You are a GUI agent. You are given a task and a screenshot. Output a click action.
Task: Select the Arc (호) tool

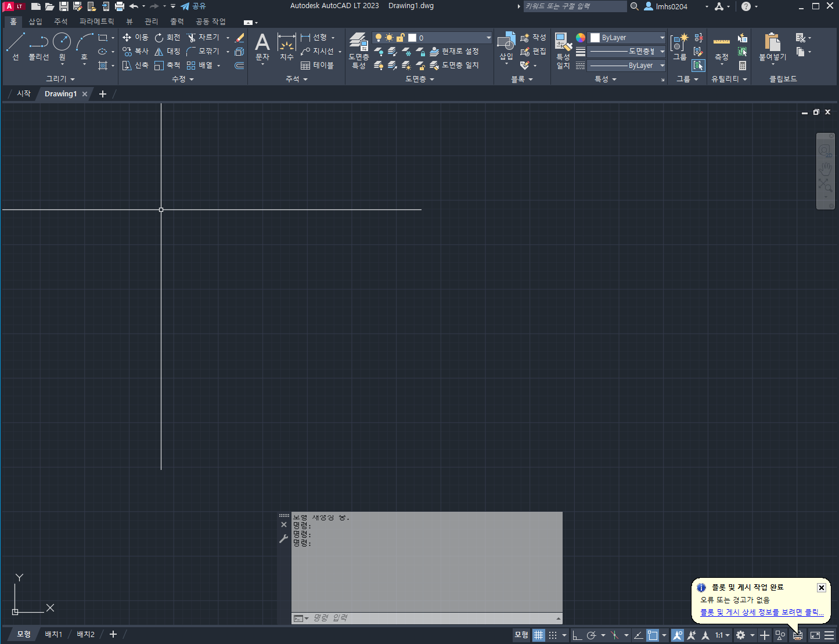click(84, 46)
